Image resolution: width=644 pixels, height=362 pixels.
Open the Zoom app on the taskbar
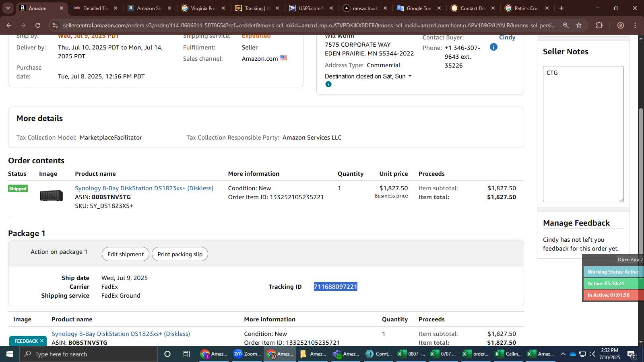click(247, 354)
